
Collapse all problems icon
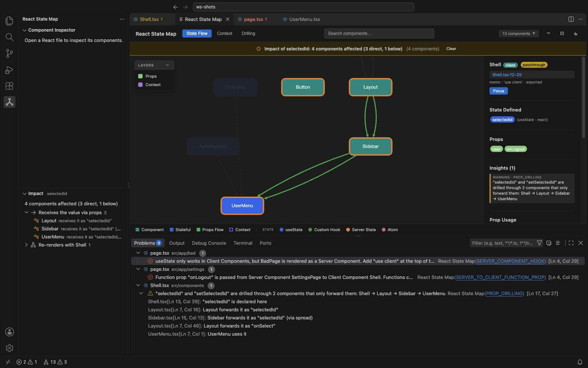[x=549, y=243]
